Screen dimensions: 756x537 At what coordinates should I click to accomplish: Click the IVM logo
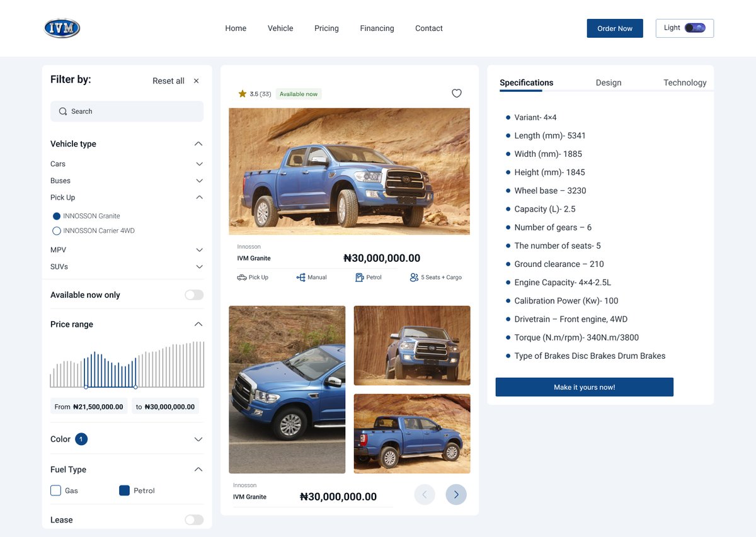pos(62,28)
